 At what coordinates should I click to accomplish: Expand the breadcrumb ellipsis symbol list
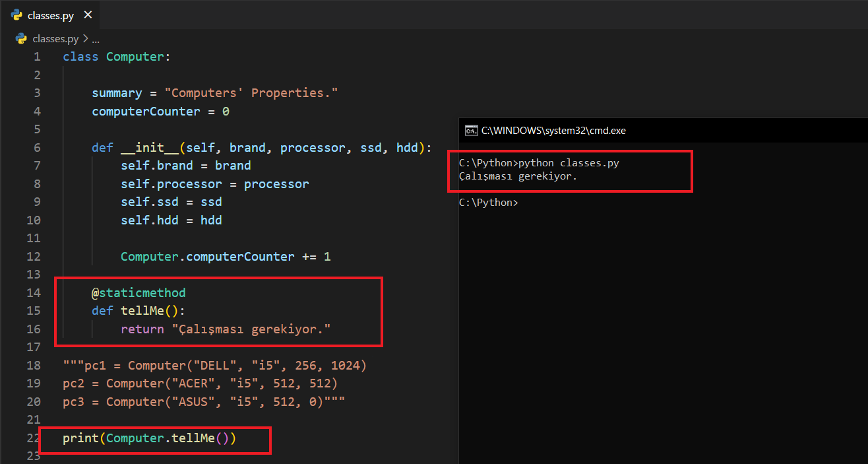(x=96, y=38)
